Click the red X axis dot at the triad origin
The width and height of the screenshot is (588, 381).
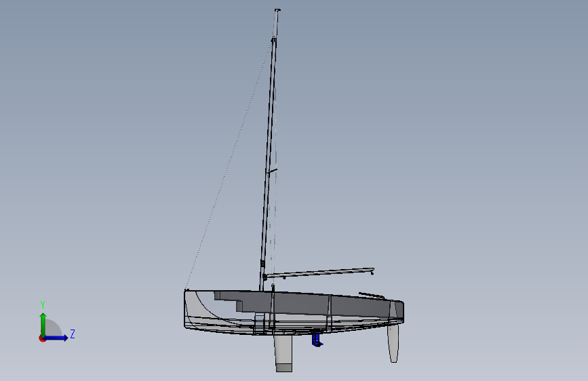point(42,338)
